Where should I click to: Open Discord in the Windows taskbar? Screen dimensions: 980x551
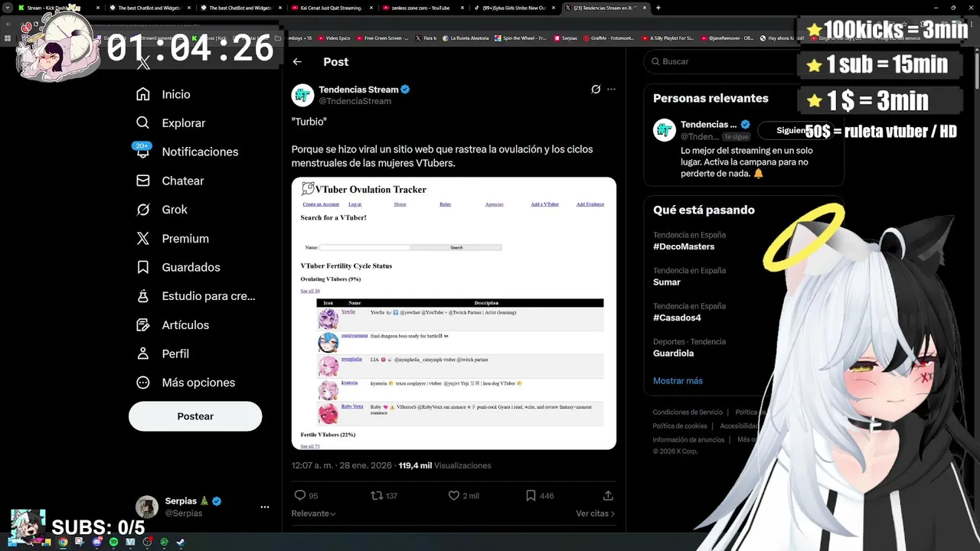tap(96, 542)
